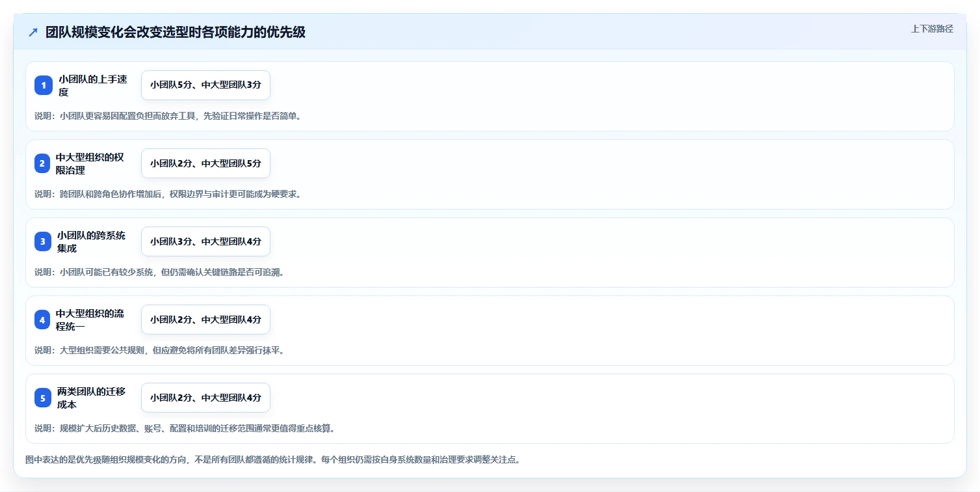
Task: Click the heading 中大型组织的权限治理
Action: point(90,163)
